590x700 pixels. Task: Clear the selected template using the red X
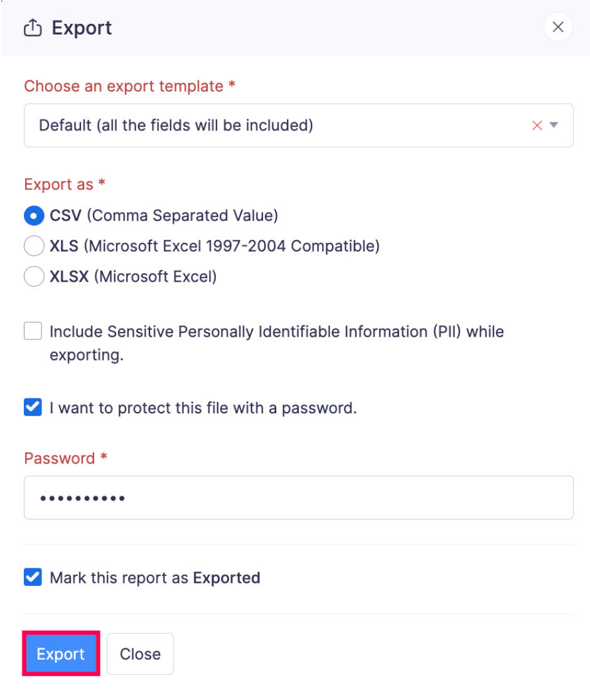tap(537, 125)
